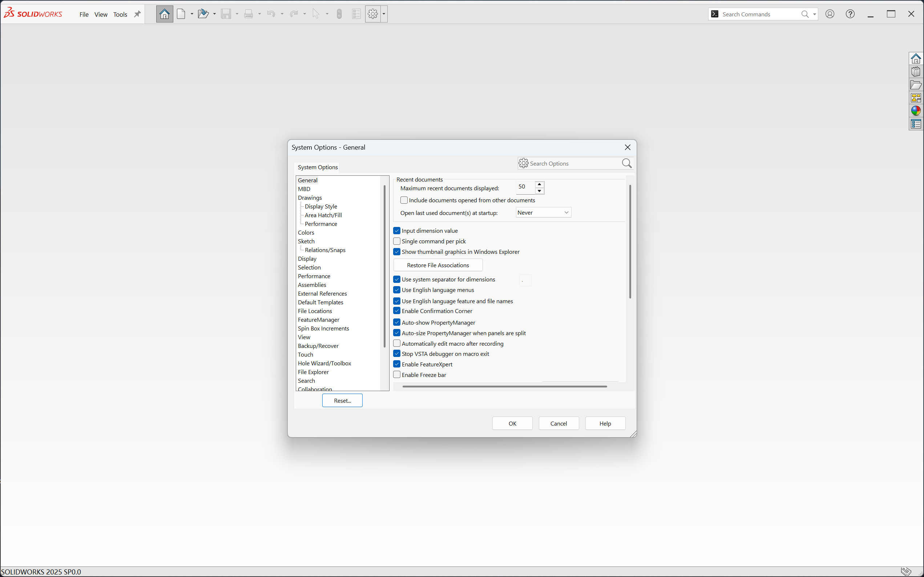Uncheck Enable FeatureXpert checkbox
Viewport: 924px width, 577px height.
click(397, 364)
